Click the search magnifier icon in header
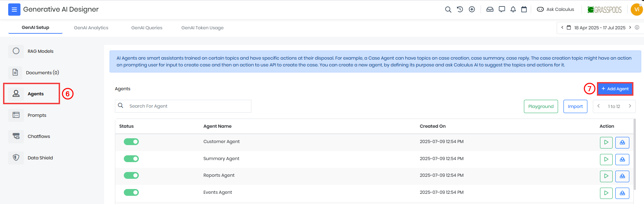This screenshot has width=644, height=204. (x=448, y=10)
